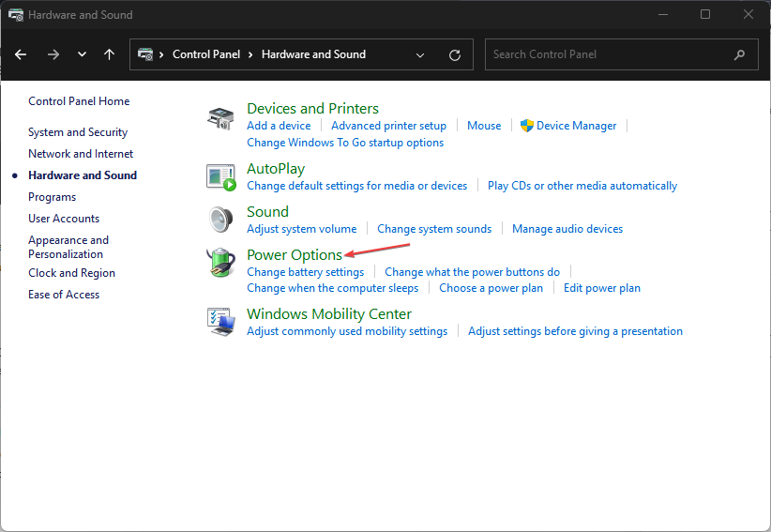Expand the chevron before Control Panel breadcrumb

pyautogui.click(x=160, y=54)
